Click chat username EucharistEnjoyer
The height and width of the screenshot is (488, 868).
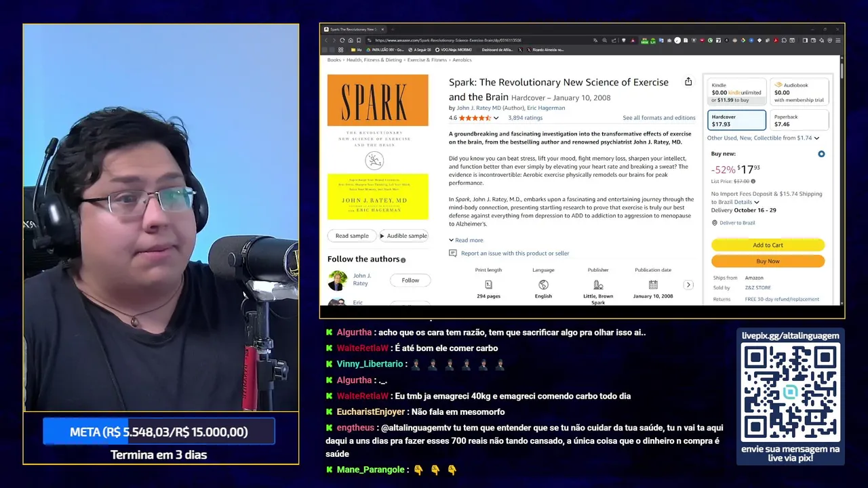pos(370,411)
